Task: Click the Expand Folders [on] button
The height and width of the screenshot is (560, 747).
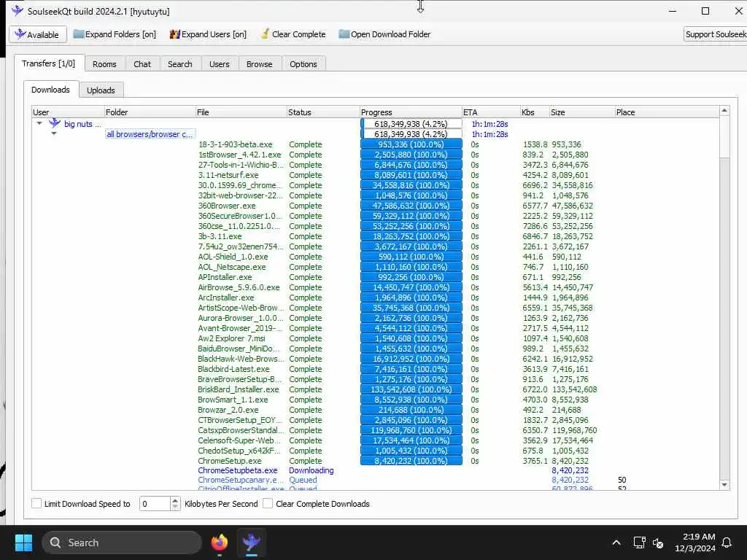Action: point(115,34)
